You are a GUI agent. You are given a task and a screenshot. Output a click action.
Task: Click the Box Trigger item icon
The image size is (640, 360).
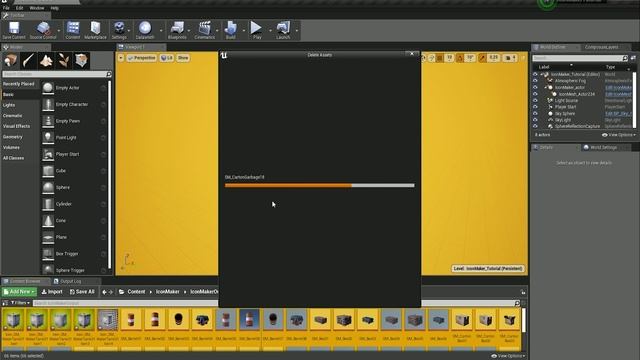(x=48, y=254)
